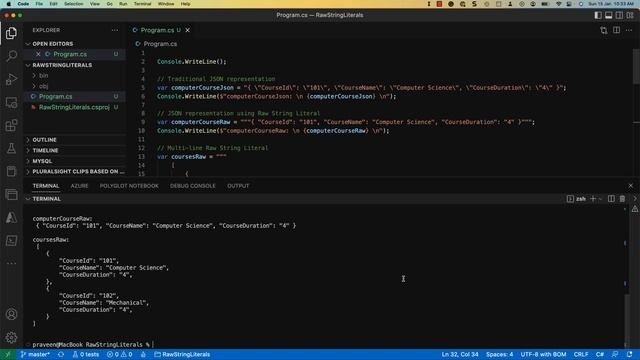This screenshot has height=360, width=640.
Task: Toggle bottom panel layout button
Action: [609, 15]
